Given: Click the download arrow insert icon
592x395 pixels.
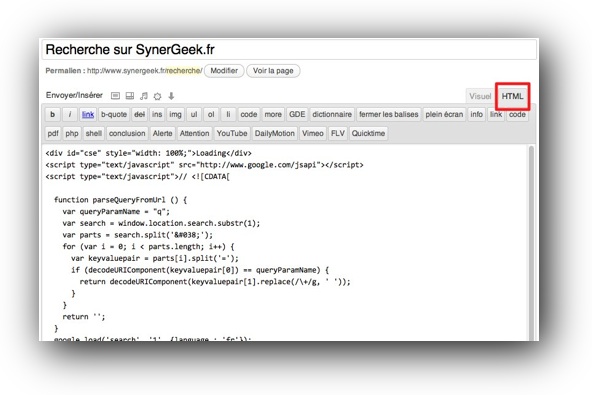Looking at the screenshot, I should click(x=171, y=96).
